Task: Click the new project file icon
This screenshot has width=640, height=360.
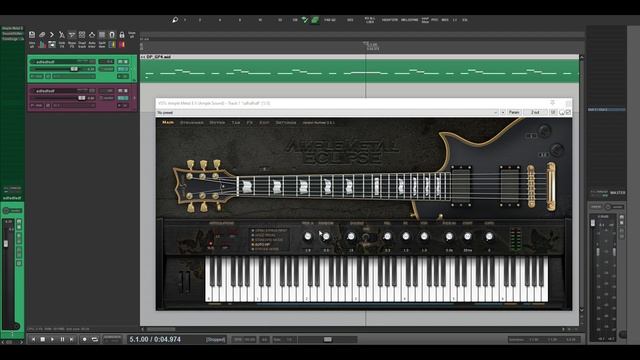Action: pos(32,35)
